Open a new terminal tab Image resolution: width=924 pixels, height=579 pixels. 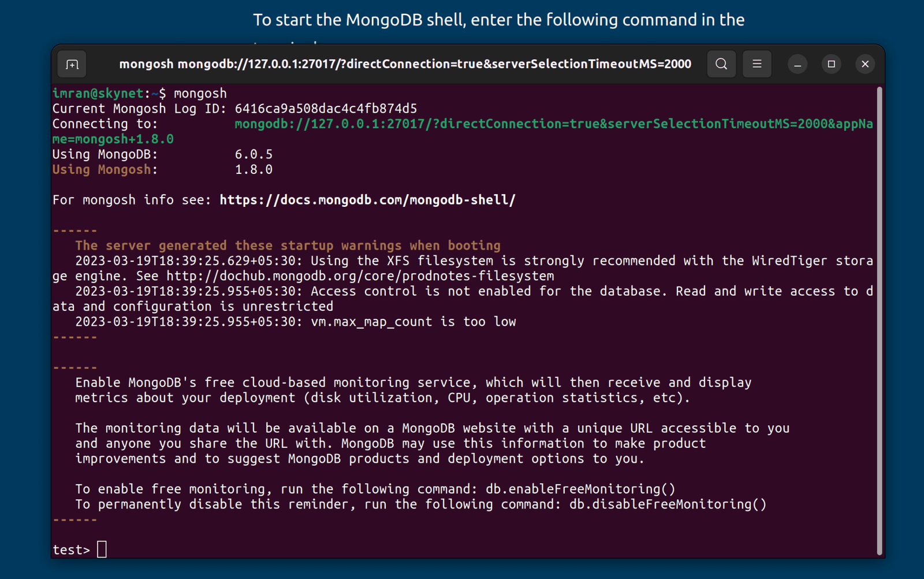(72, 64)
